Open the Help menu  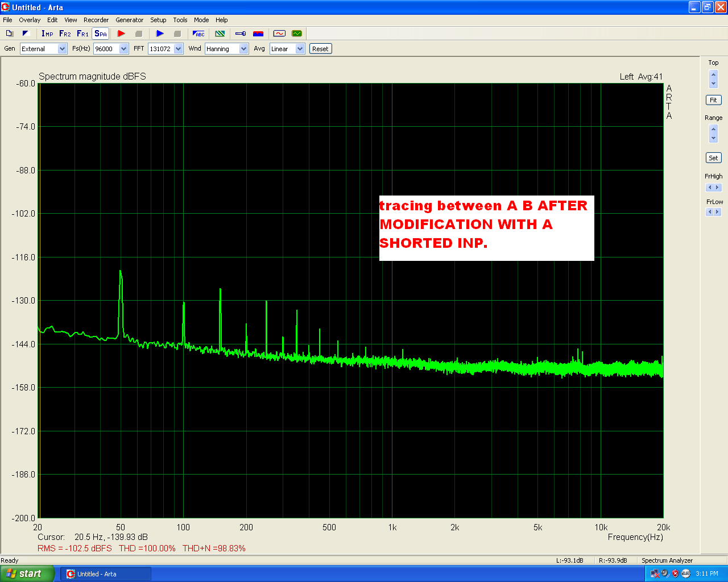pyautogui.click(x=222, y=20)
